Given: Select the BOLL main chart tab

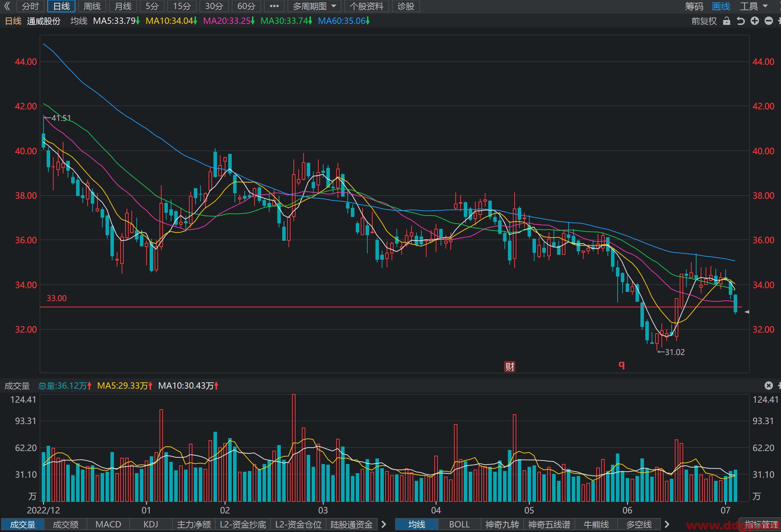Looking at the screenshot, I should click(x=459, y=524).
